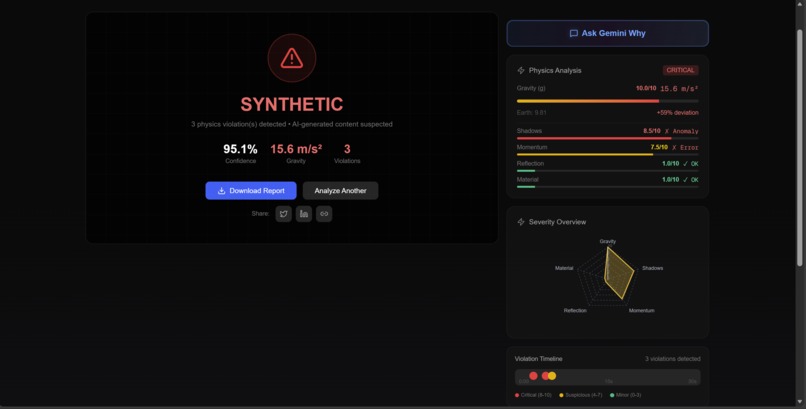Screen dimensions: 806x409
Task: Click Reflection label on radar chart
Action: (x=575, y=311)
